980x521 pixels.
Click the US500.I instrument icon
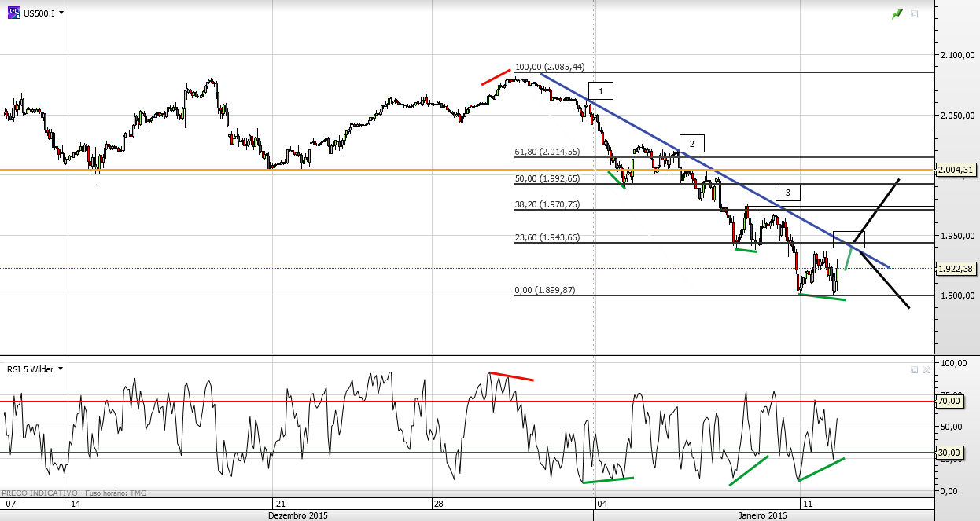pyautogui.click(x=13, y=13)
